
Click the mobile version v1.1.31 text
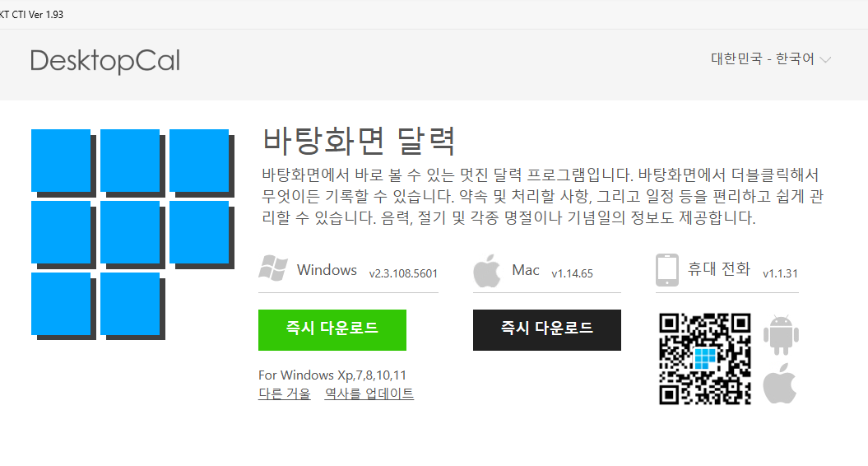click(x=781, y=273)
